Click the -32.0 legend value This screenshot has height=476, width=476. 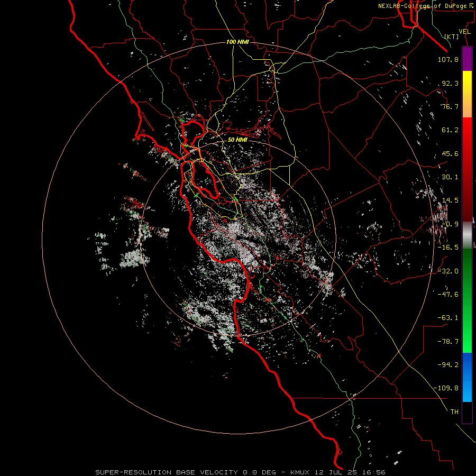pyautogui.click(x=448, y=271)
